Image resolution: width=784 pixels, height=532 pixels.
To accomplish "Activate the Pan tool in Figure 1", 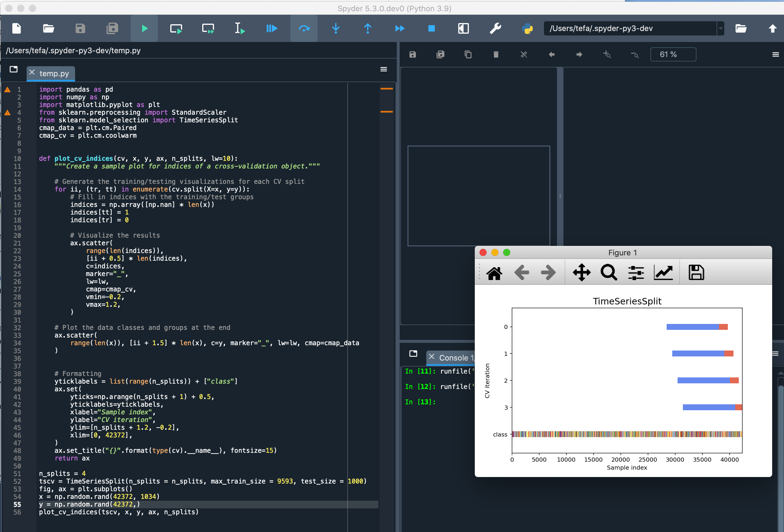I will 581,273.
